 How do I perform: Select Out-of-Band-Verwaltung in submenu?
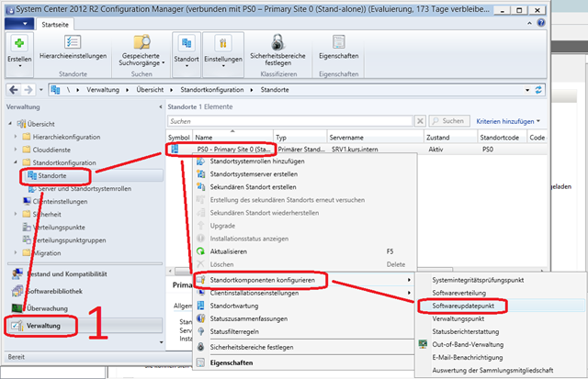click(501, 344)
